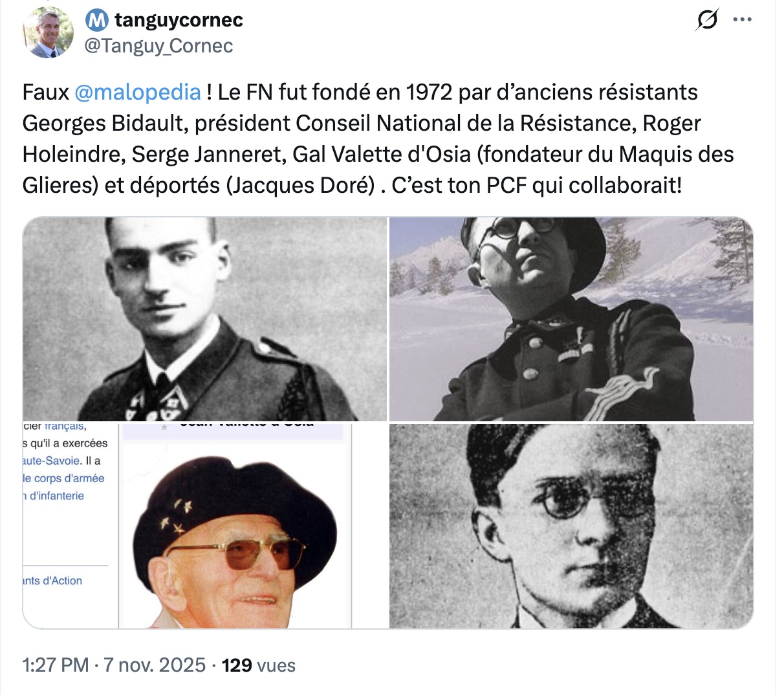This screenshot has height=695, width=784.
Task: Click the 7 nov. 2025 date
Action: click(155, 665)
